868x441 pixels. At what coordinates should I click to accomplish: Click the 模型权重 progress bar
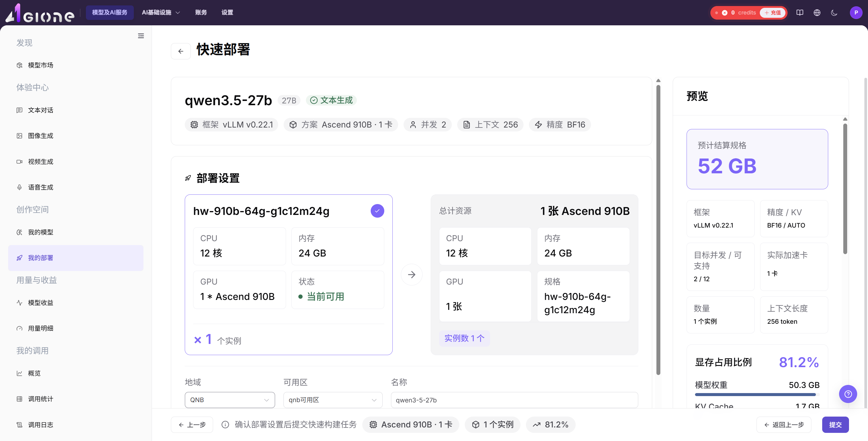(x=757, y=394)
